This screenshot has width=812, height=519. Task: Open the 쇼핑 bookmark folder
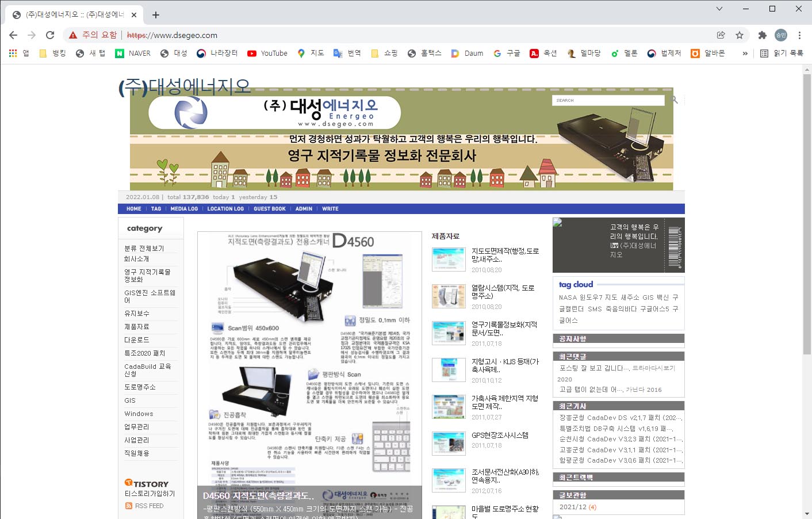tap(384, 53)
